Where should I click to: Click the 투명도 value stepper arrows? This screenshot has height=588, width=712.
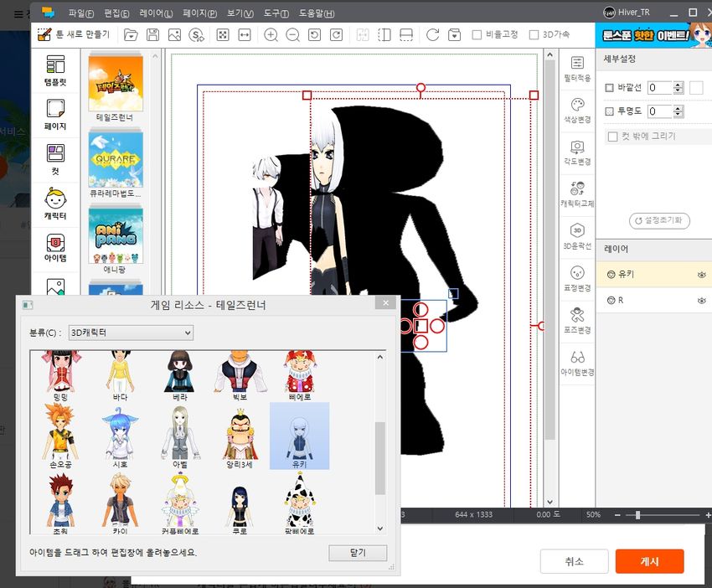coord(678,111)
